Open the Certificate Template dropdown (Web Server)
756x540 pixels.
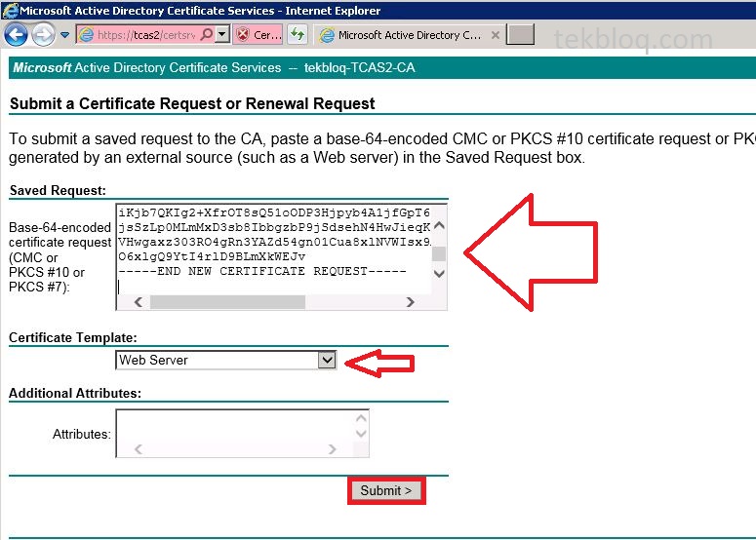tap(225, 360)
